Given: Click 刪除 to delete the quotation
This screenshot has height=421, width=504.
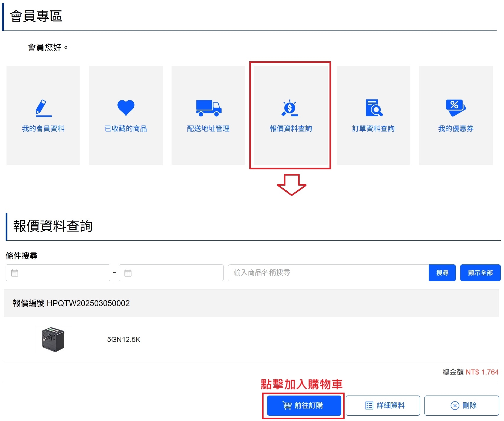Looking at the screenshot, I should click(x=461, y=405).
